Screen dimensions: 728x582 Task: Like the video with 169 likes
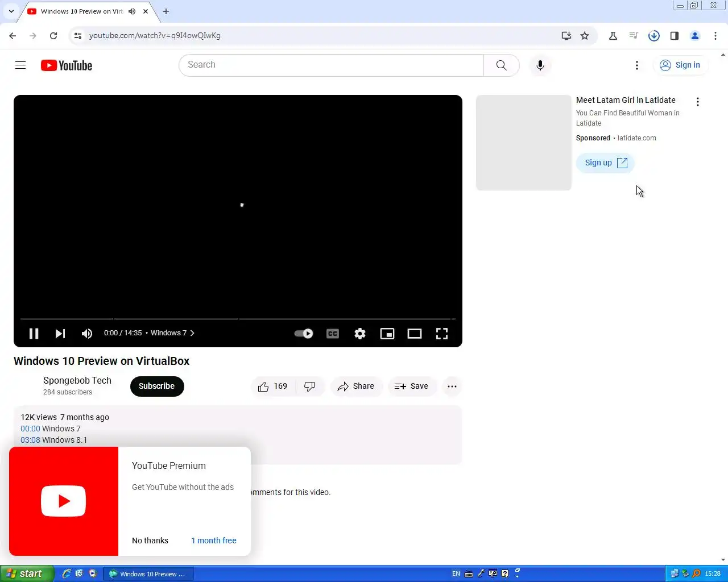pos(273,386)
